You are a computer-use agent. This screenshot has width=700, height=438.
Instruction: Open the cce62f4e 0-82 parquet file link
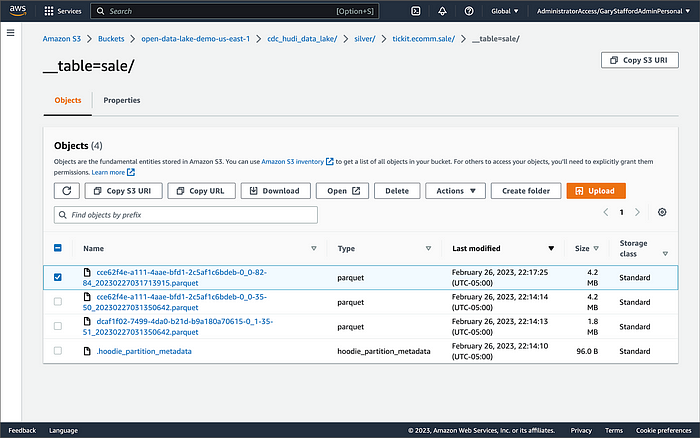tap(175, 277)
